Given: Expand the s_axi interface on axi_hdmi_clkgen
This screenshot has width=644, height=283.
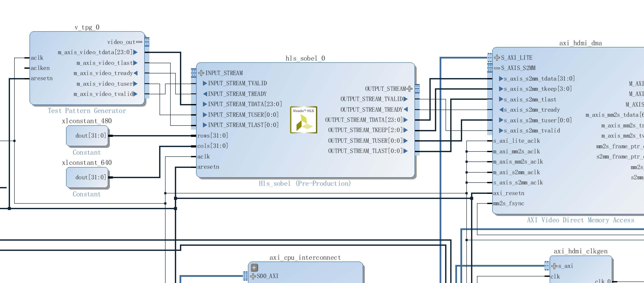Looking at the screenshot, I should [554, 266].
